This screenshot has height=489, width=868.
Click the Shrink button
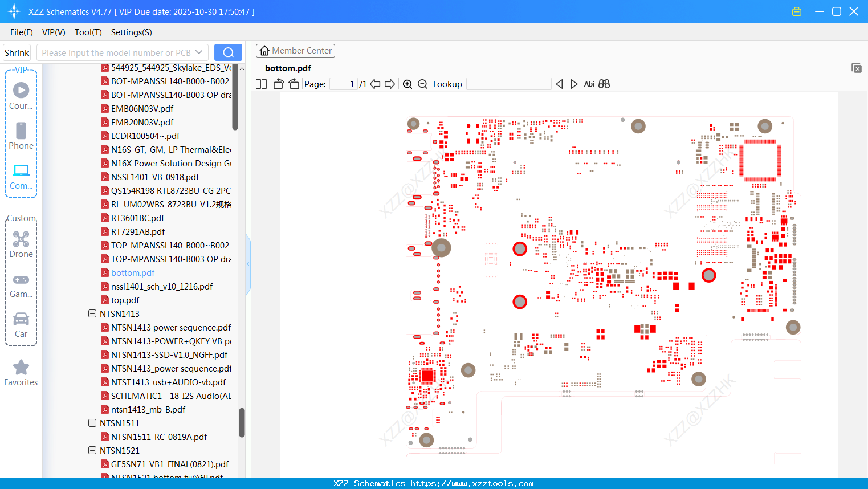click(17, 52)
